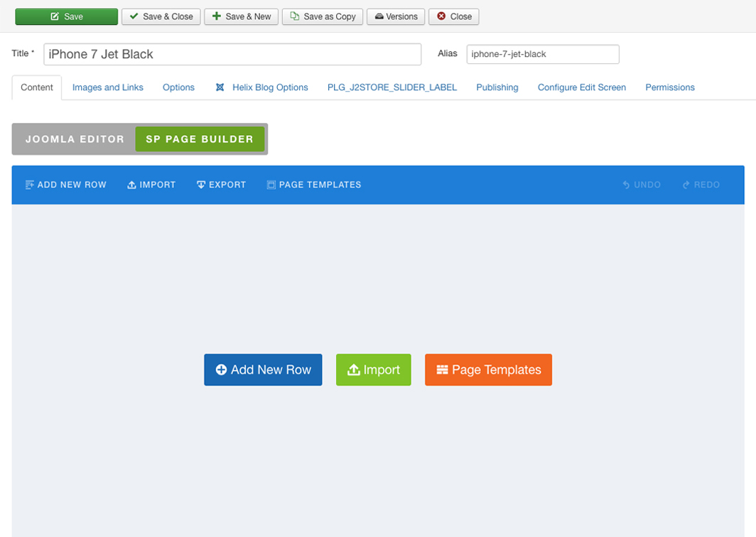Viewport: 756px width, 537px height.
Task: Click the green Save button
Action: [x=67, y=16]
